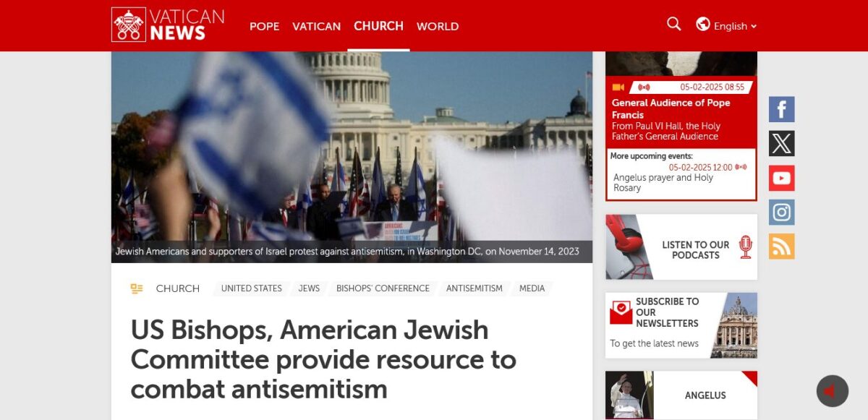The width and height of the screenshot is (868, 420).
Task: Open Subscribe to Our Newsletters banner
Action: (681, 325)
